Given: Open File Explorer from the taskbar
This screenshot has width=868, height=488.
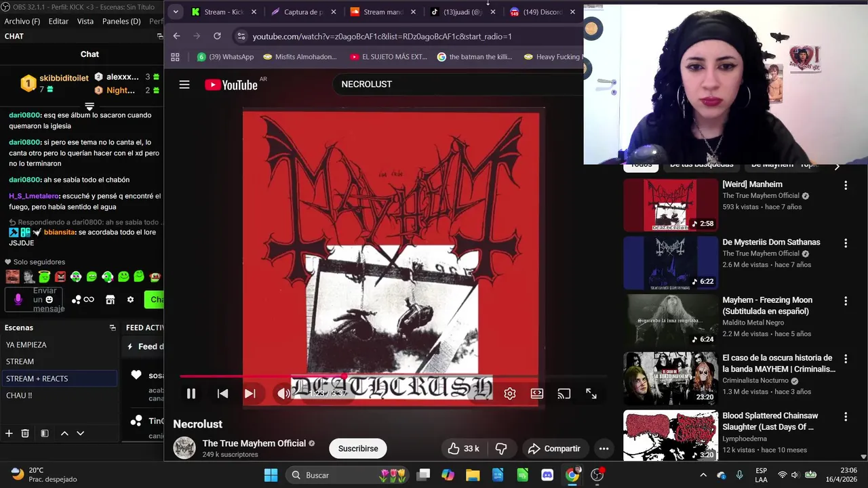Looking at the screenshot, I should point(473,475).
